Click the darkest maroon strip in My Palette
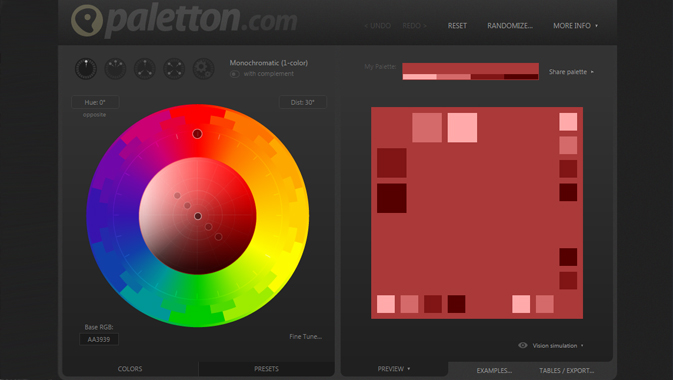Viewport: 673px width, 380px height. 521,77
